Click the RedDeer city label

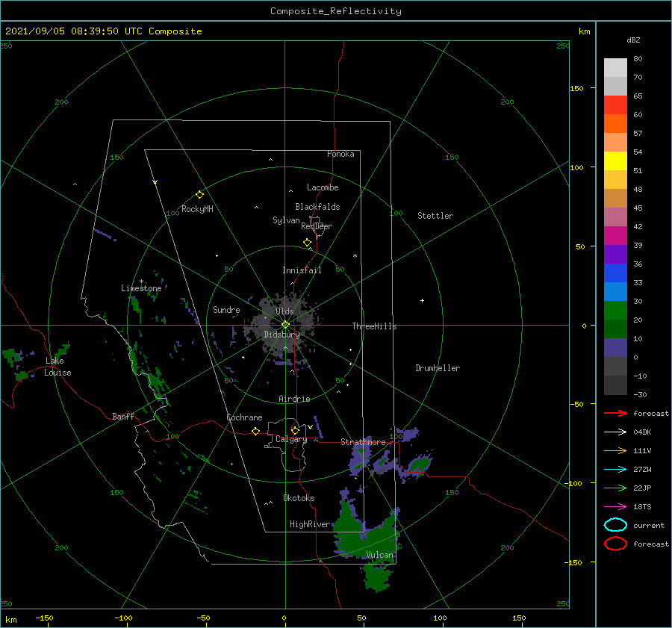(x=317, y=226)
